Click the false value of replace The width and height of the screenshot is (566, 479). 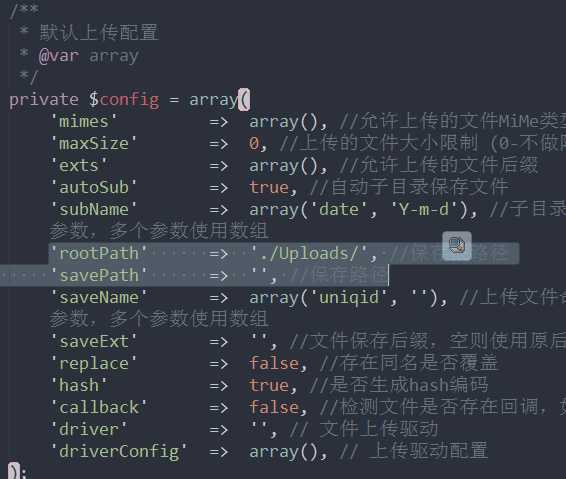point(274,364)
